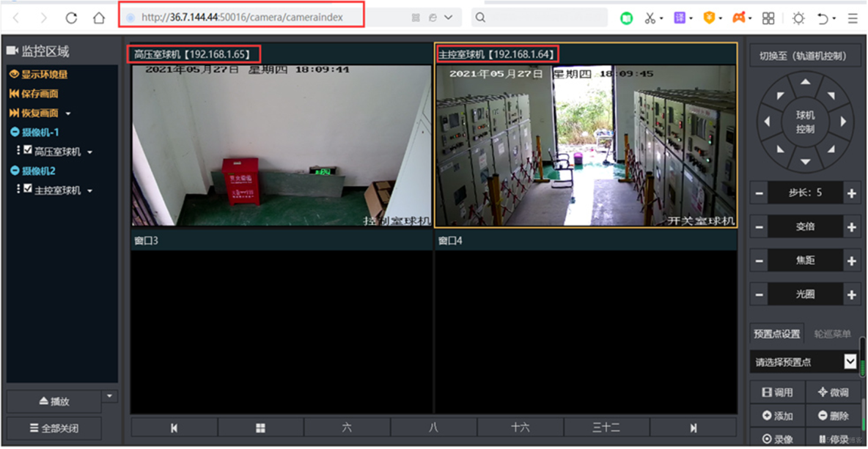868x449 pixels.
Task: Open dropdown arrow beside 主控室球机
Action: click(x=89, y=190)
